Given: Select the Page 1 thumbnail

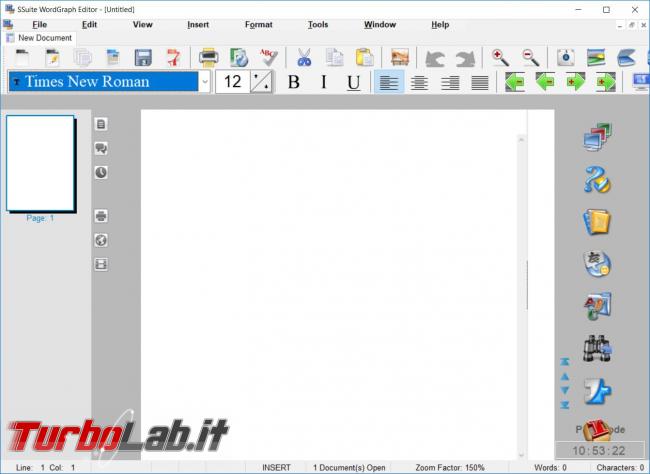Looking at the screenshot, I should pyautogui.click(x=40, y=163).
